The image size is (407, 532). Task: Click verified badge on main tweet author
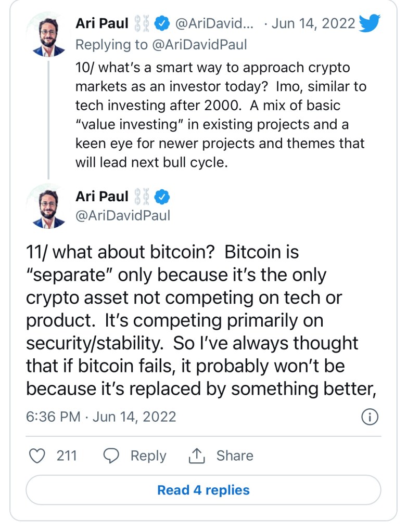click(x=162, y=197)
